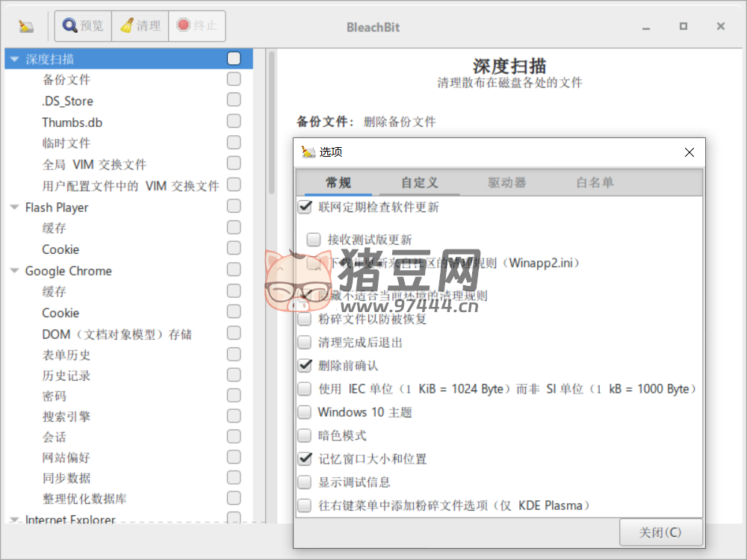The image size is (747, 560).
Task: Uncheck 删除前确认 option
Action: pyautogui.click(x=305, y=365)
